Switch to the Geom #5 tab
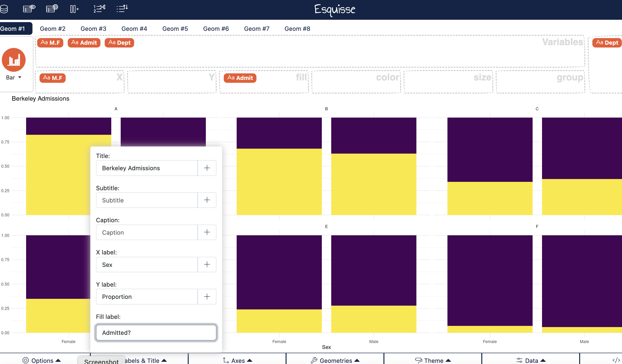 [175, 29]
